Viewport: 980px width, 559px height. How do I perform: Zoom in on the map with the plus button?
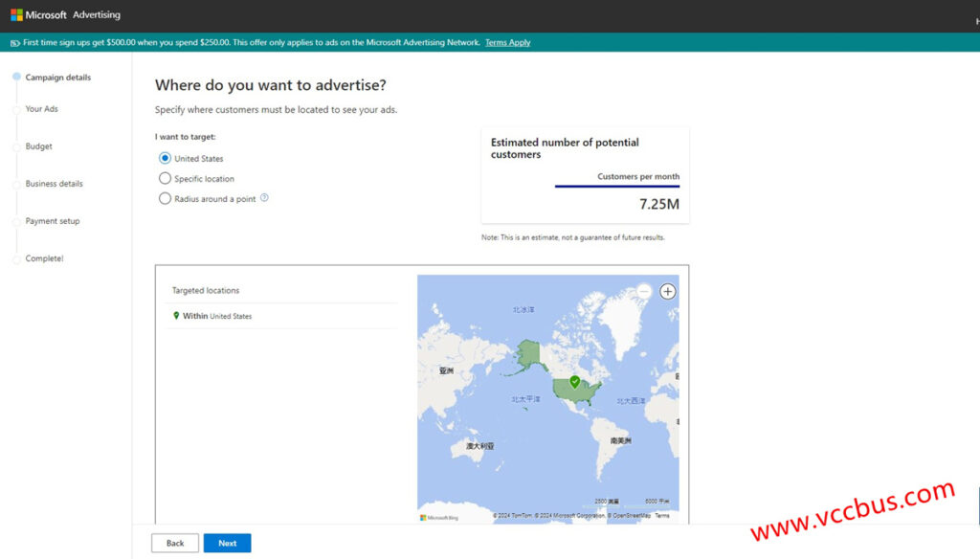pos(668,291)
